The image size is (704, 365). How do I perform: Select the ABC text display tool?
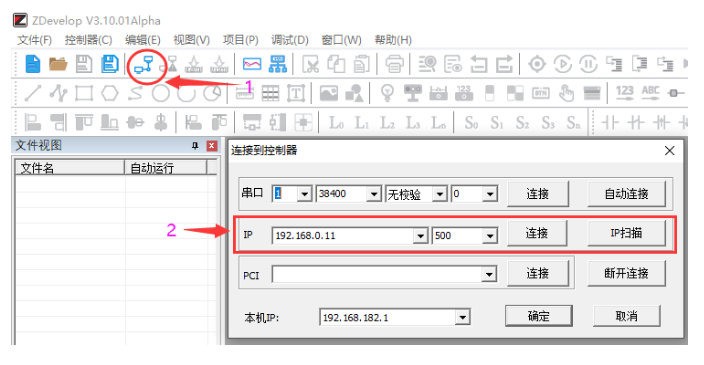[651, 93]
